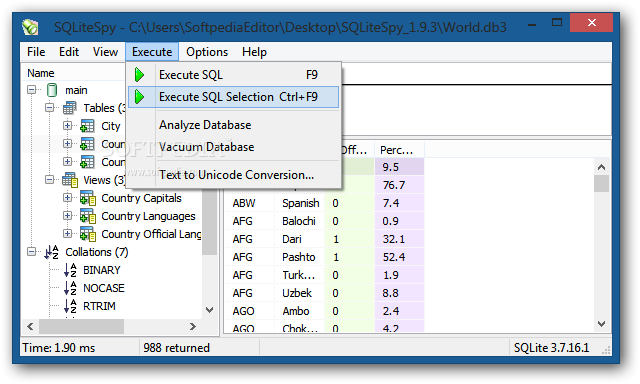
Task: Click the tree panel horizontal scrollbar thumb
Action: tap(81, 326)
